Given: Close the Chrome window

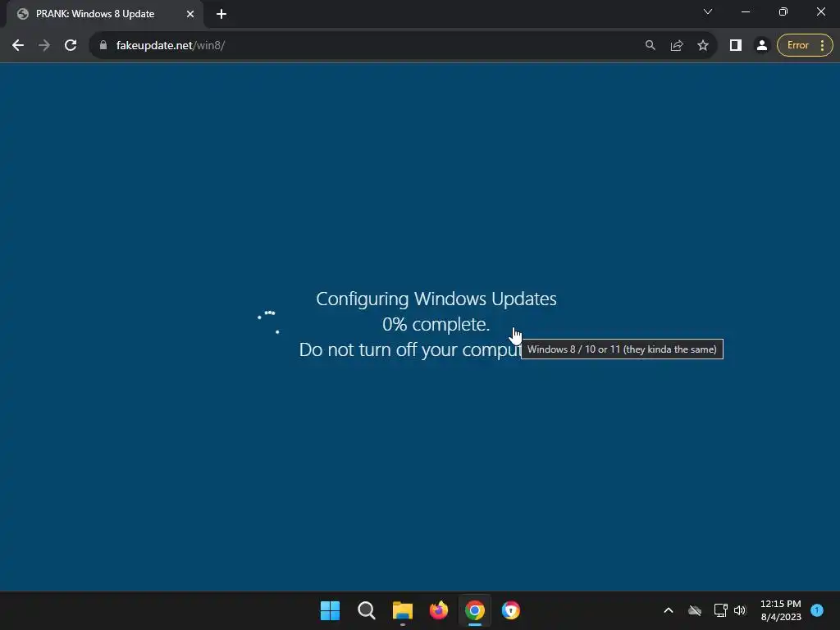Looking at the screenshot, I should tap(820, 11).
